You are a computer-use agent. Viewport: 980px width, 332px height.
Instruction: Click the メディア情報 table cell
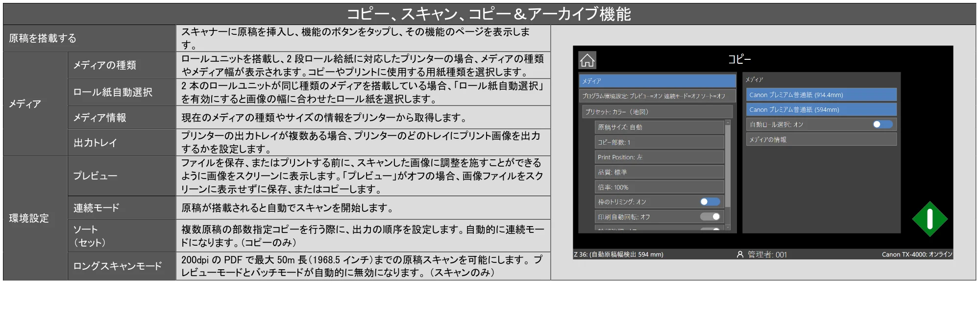point(122,118)
